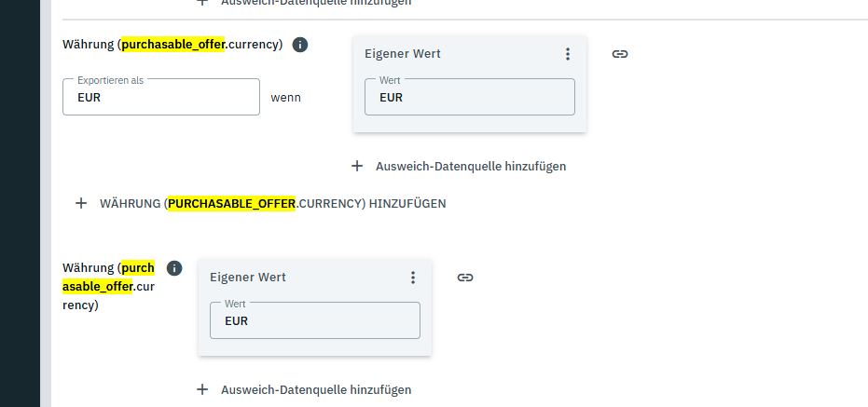Click plus icon of bottom Ausweich-Datenquelle row

click(x=202, y=389)
